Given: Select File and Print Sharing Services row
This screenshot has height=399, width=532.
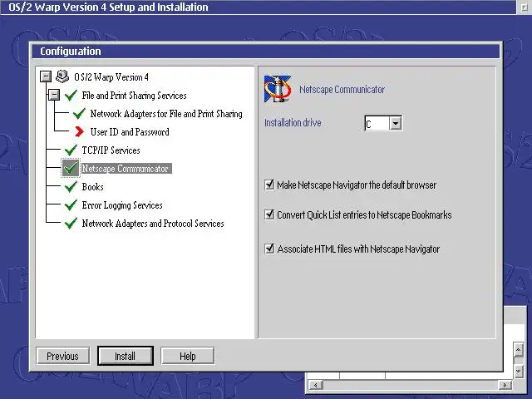Looking at the screenshot, I should click(x=135, y=96).
